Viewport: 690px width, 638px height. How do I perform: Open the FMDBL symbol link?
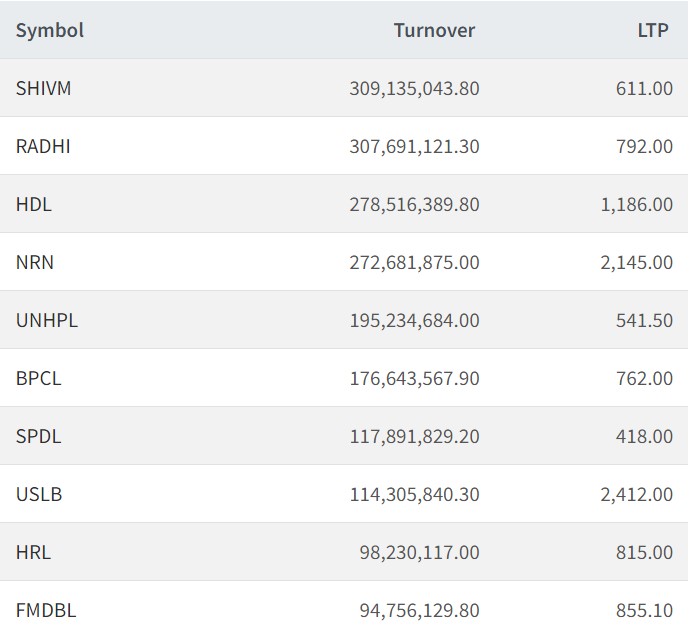[x=46, y=610]
